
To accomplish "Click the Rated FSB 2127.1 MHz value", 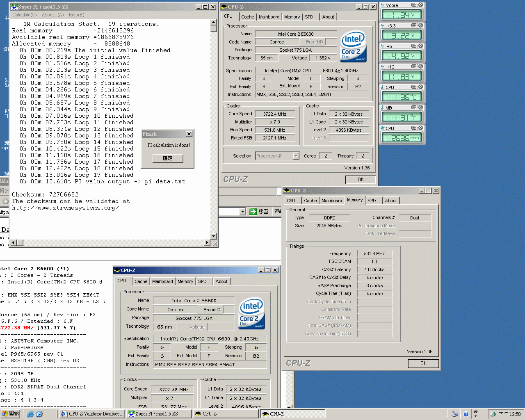I will click(275, 138).
